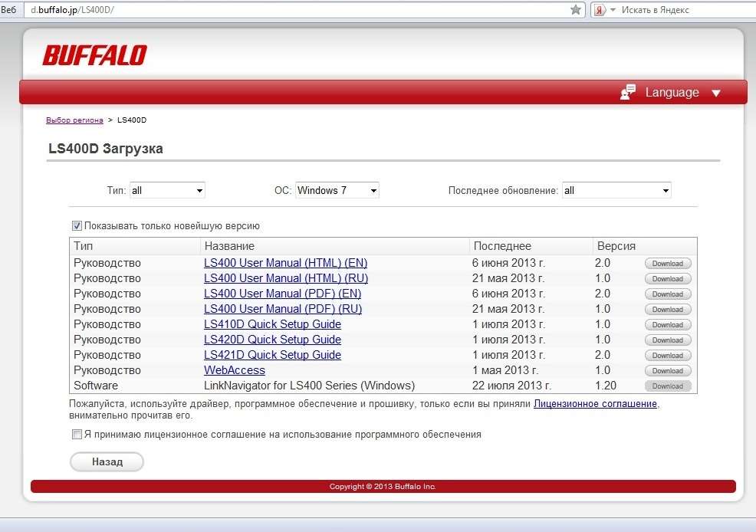
Task: Download the LS410D Quick Setup Guide file
Action: [668, 325]
